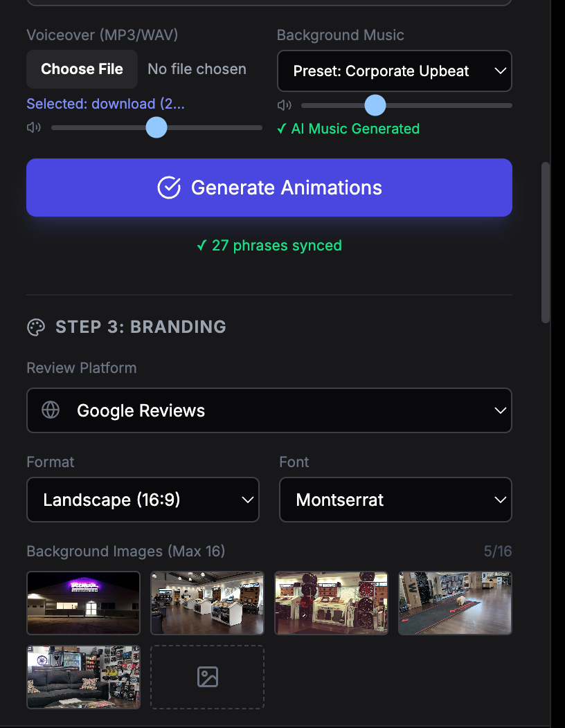Image resolution: width=565 pixels, height=728 pixels.
Task: Click the globe icon beside Google Reviews
Action: click(x=49, y=410)
